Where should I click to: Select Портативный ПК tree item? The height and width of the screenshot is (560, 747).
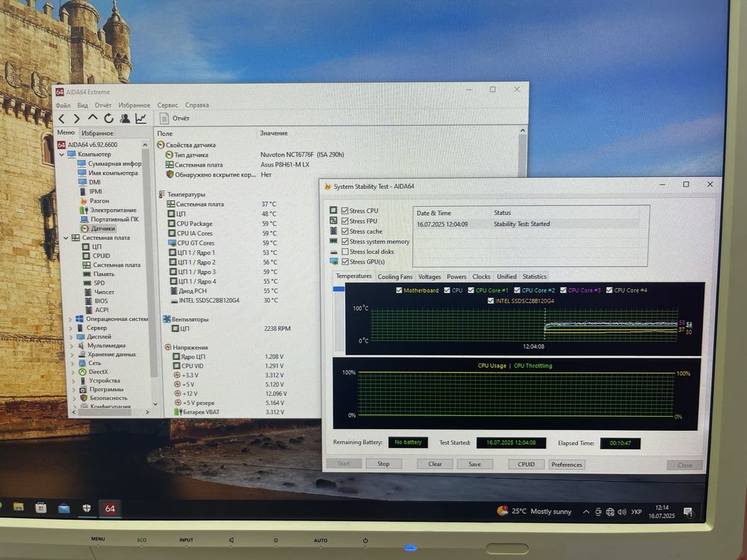[110, 219]
